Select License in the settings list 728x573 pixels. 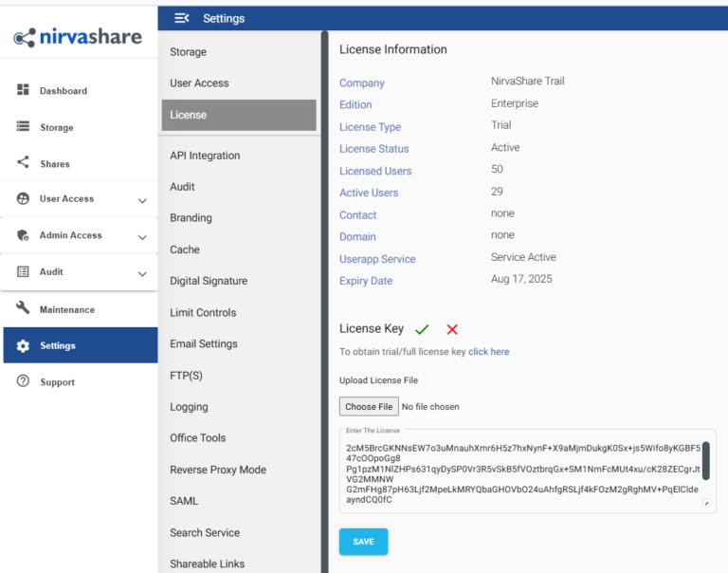pyautogui.click(x=239, y=115)
